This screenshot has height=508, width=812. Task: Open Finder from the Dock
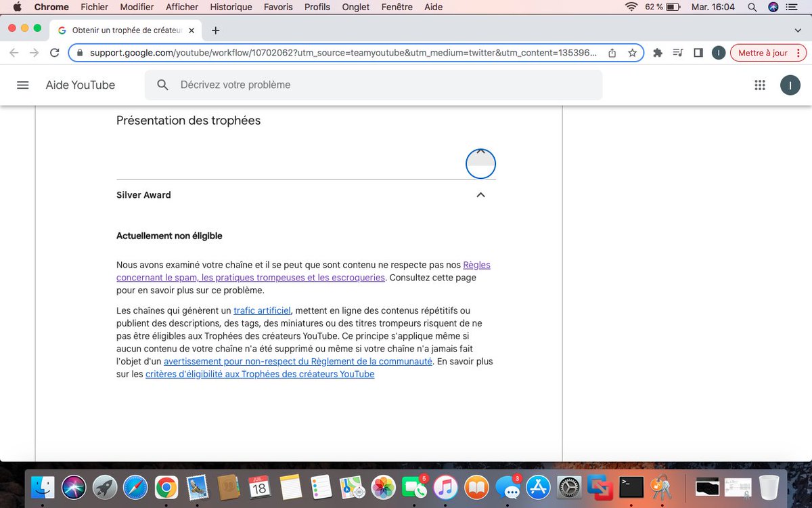pyautogui.click(x=43, y=487)
